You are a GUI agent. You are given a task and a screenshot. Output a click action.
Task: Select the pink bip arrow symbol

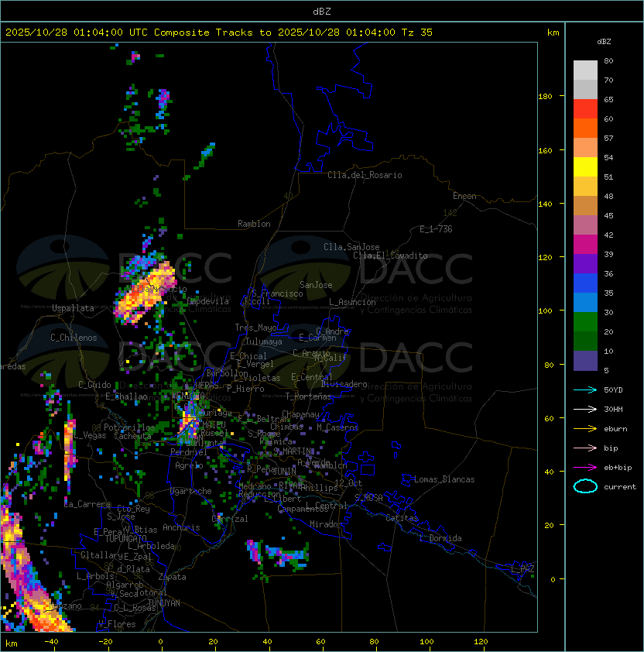point(585,448)
